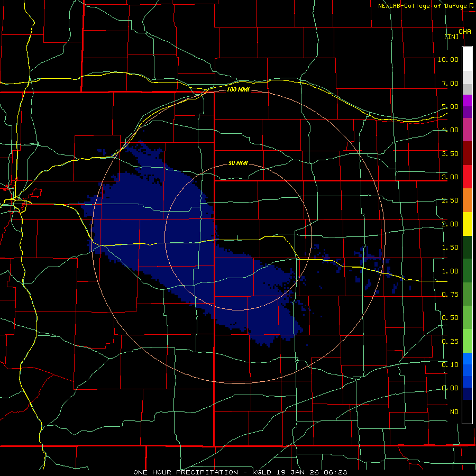Select the pink swatch at 4.00

pos(467,130)
